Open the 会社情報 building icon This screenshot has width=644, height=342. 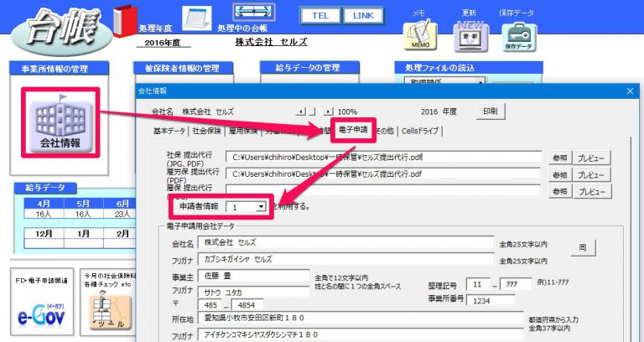[60, 122]
